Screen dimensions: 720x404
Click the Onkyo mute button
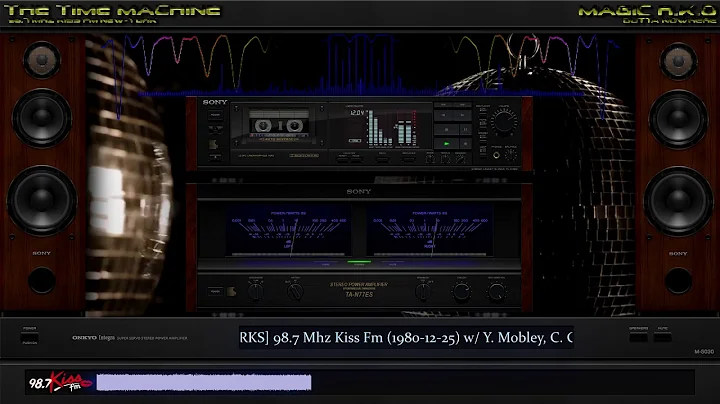(663, 337)
